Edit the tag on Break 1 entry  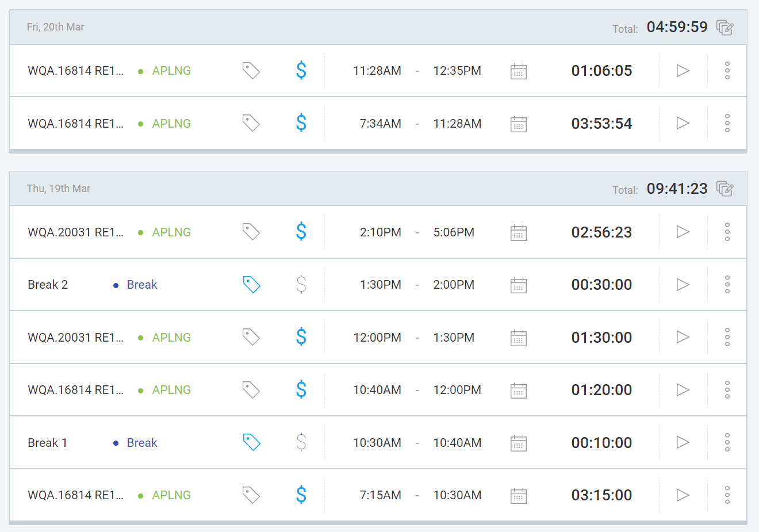(x=251, y=442)
